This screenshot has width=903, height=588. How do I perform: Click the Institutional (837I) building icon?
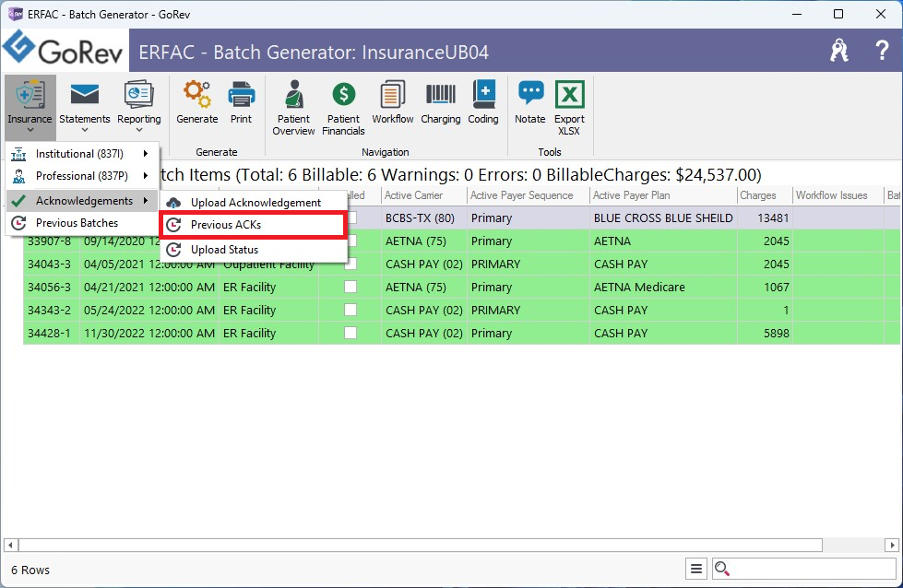pyautogui.click(x=19, y=154)
